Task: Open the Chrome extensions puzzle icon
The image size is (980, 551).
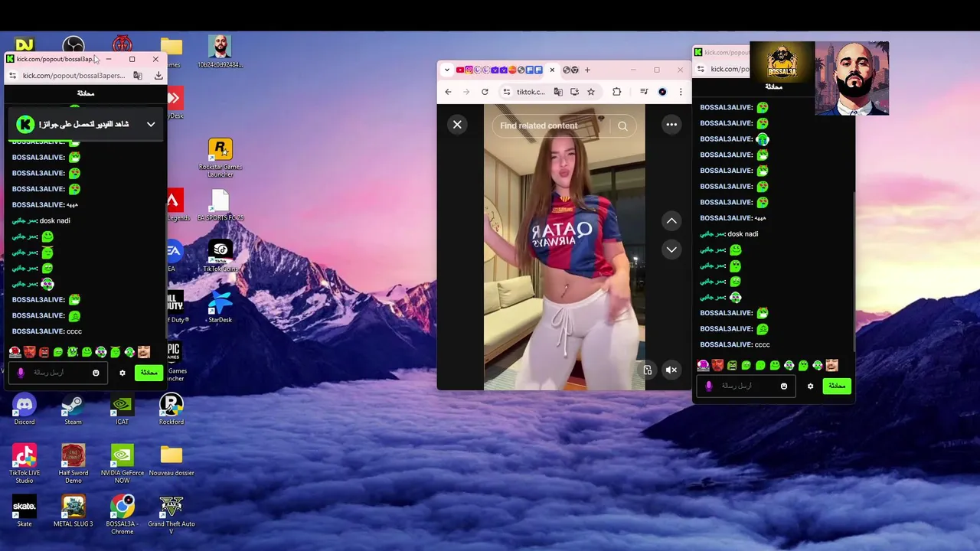Action: click(x=616, y=92)
